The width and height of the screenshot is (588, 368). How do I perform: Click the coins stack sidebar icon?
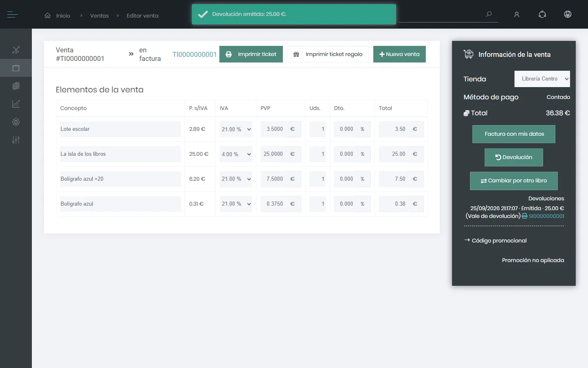(16, 86)
